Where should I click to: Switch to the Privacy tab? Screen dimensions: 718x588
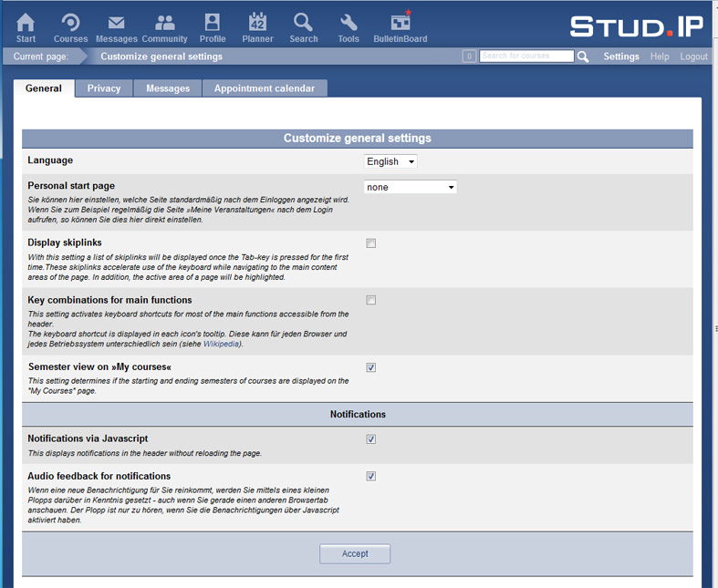coord(104,88)
